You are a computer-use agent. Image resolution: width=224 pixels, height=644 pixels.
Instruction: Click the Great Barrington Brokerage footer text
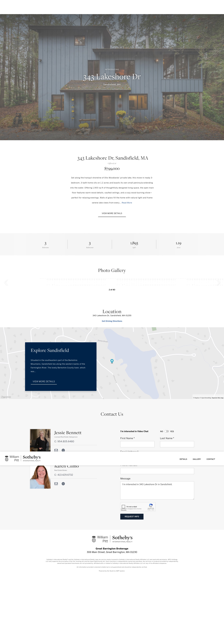112,548
